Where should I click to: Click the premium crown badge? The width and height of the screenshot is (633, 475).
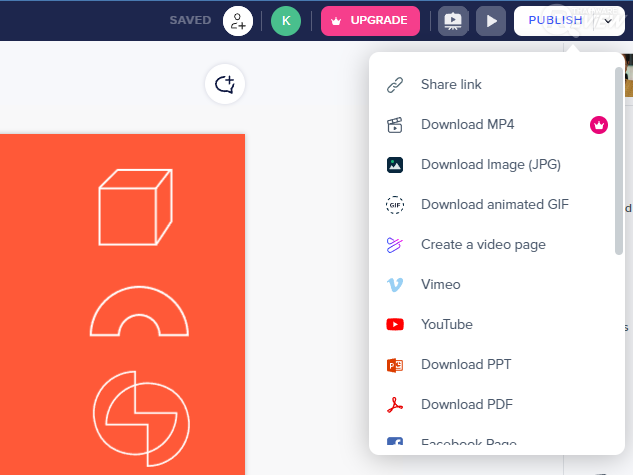(599, 125)
